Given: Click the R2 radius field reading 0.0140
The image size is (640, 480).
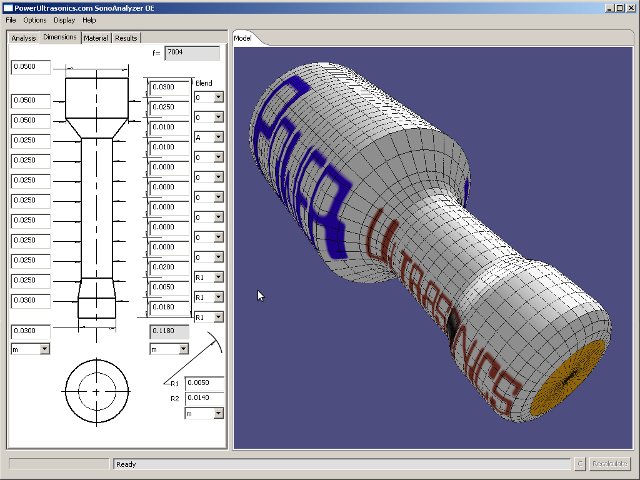Looking at the screenshot, I should [204, 398].
